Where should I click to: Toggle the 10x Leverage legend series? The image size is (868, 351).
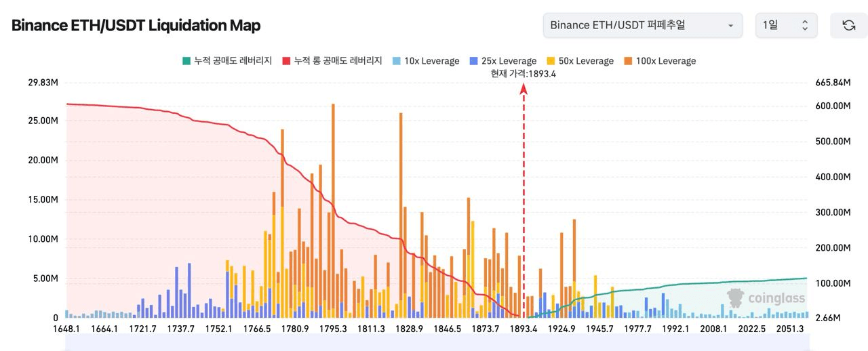tap(425, 61)
